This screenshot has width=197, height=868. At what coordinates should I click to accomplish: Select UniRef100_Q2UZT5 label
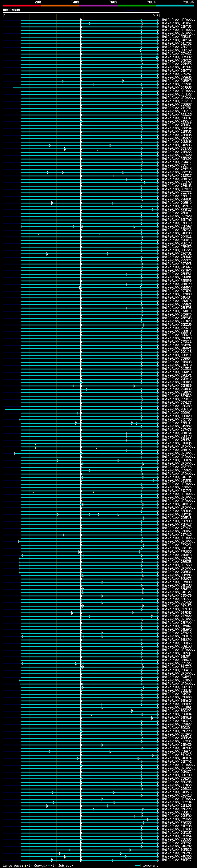[x=176, y=111]
